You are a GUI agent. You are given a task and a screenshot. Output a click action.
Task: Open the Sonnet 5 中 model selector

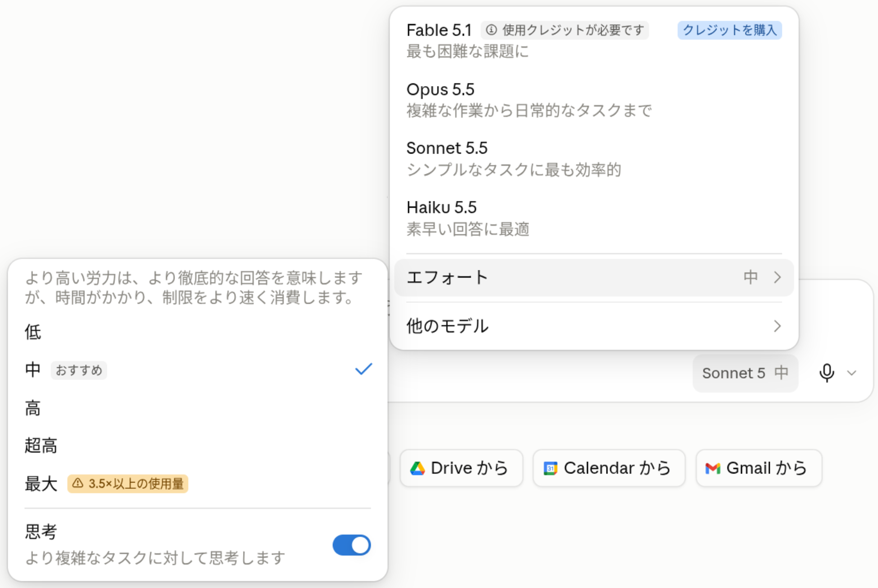click(x=745, y=373)
